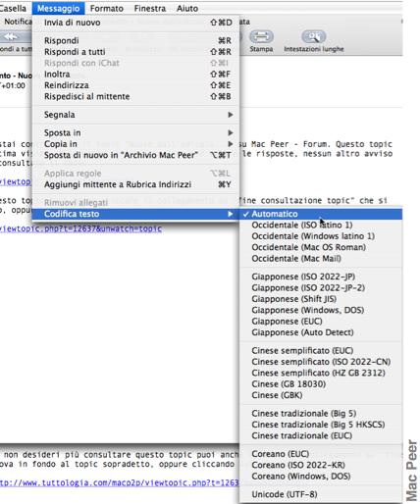Click the Intestazioni lunghe toolbar icon
The image size is (420, 504).
tap(314, 37)
